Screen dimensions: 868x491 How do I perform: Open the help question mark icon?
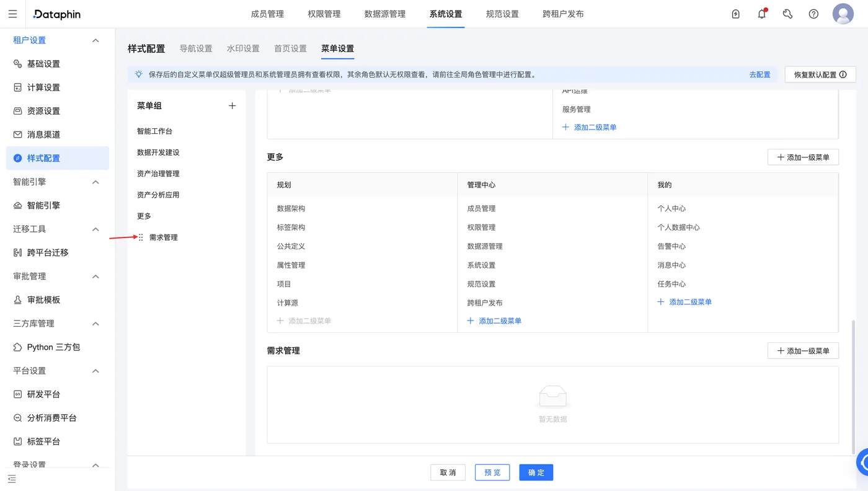(x=813, y=14)
